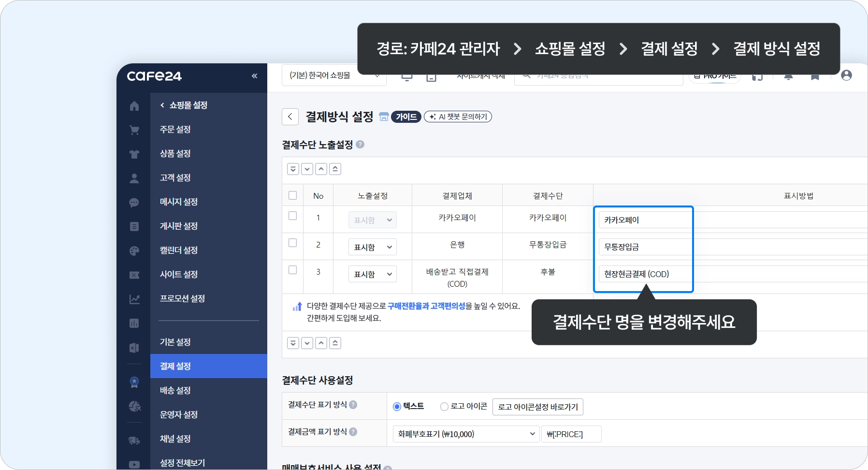The height and width of the screenshot is (470, 868).
Task: Click 로고 아이콘설정 바로가기 button
Action: (x=538, y=407)
